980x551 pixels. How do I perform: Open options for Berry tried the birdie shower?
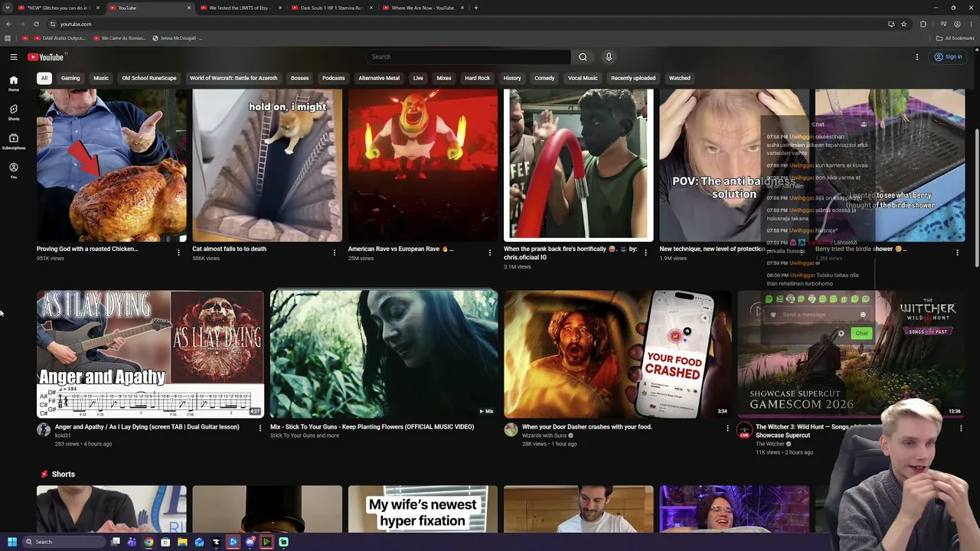[957, 253]
